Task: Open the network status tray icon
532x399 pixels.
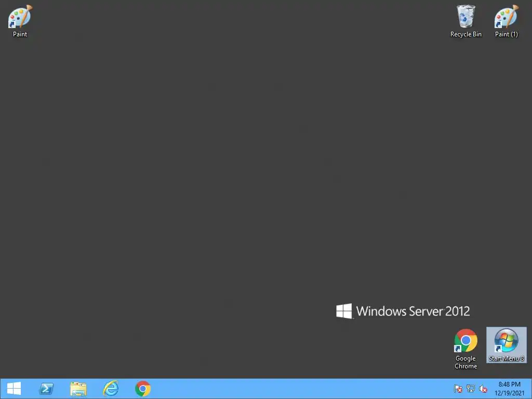Action: 471,389
